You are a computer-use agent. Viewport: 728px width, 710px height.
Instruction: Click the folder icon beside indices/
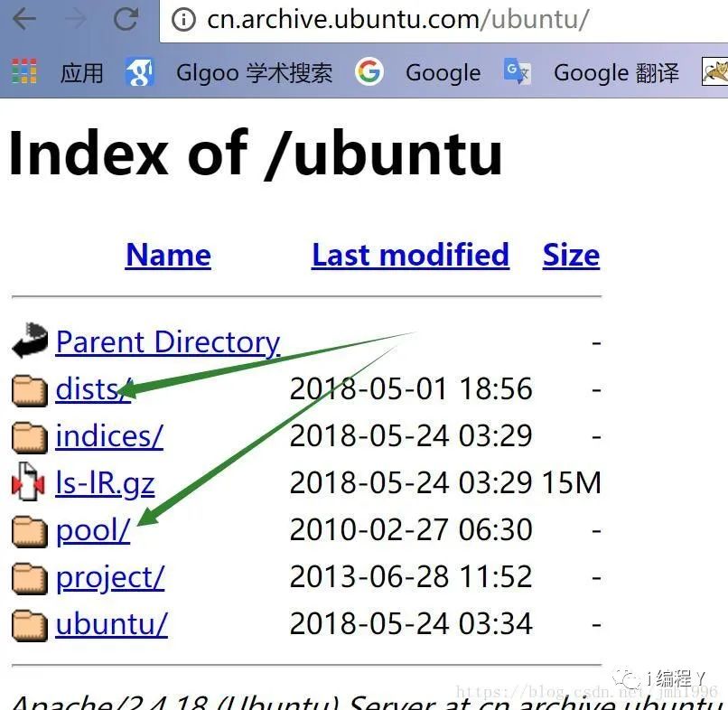click(x=29, y=437)
